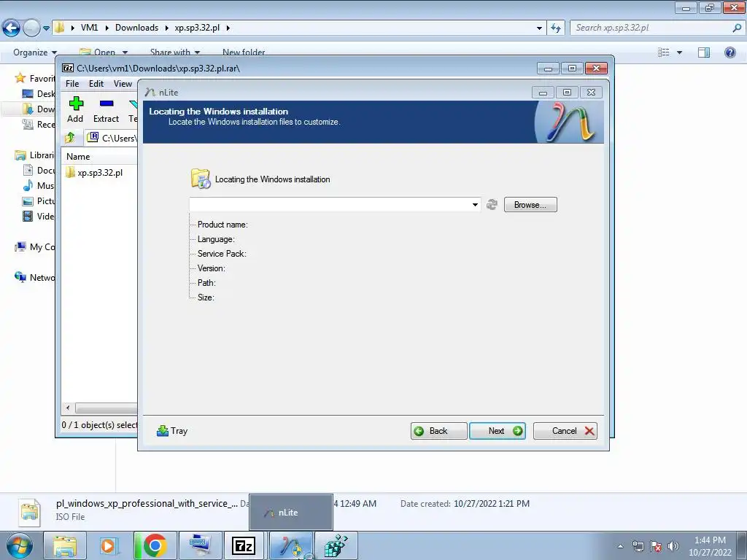This screenshot has height=560, width=747.
Task: Open the Windows installation path dropdown
Action: point(475,205)
